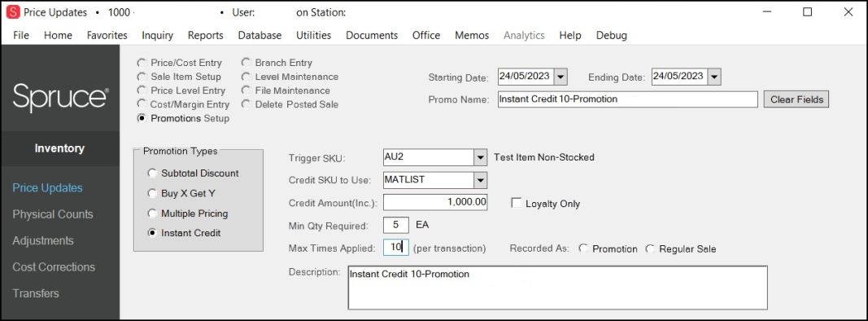Go to Physical Counts in sidebar

click(53, 214)
